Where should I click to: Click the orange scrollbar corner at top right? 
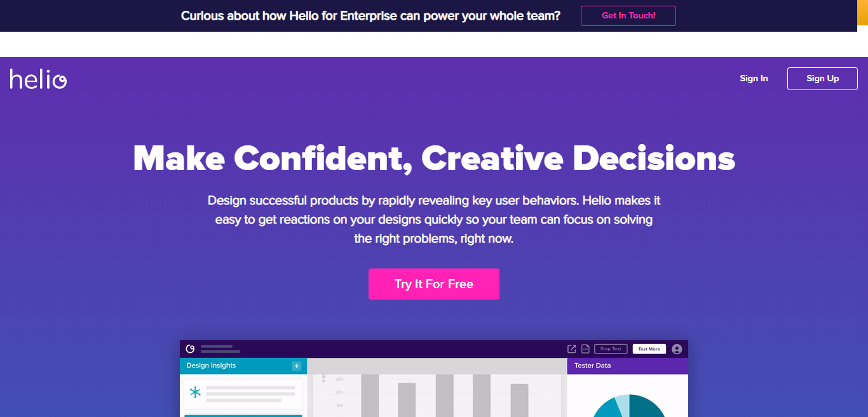click(x=862, y=12)
